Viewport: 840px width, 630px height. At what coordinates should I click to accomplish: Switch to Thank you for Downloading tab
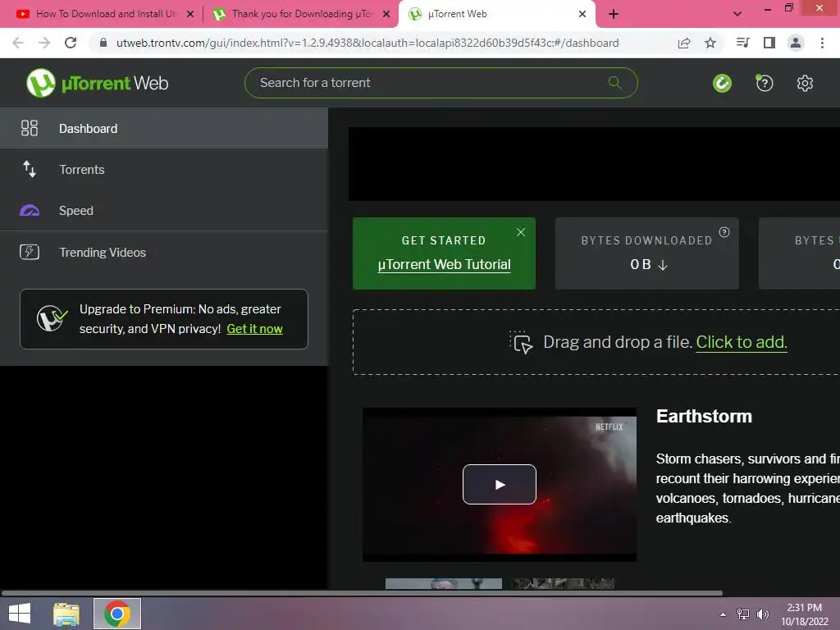(301, 14)
